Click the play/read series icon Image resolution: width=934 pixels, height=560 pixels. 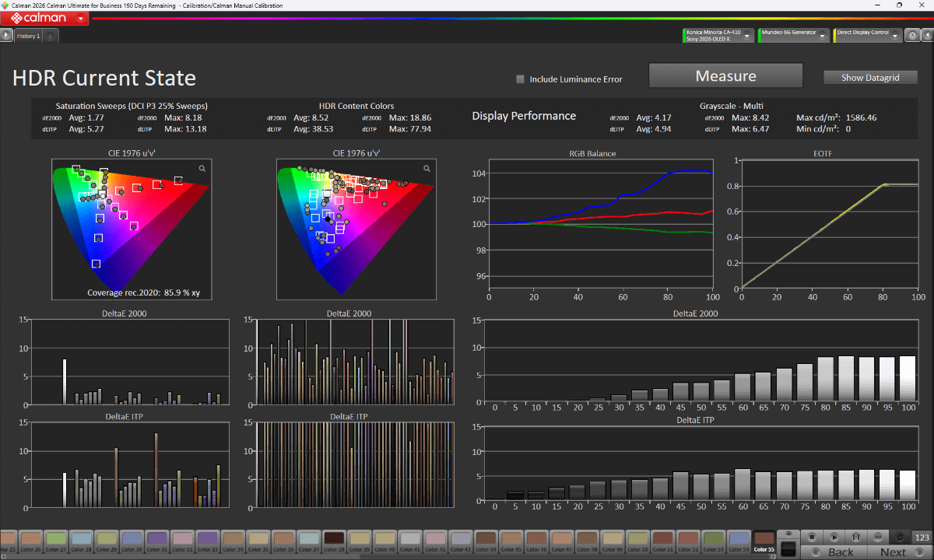(834, 537)
